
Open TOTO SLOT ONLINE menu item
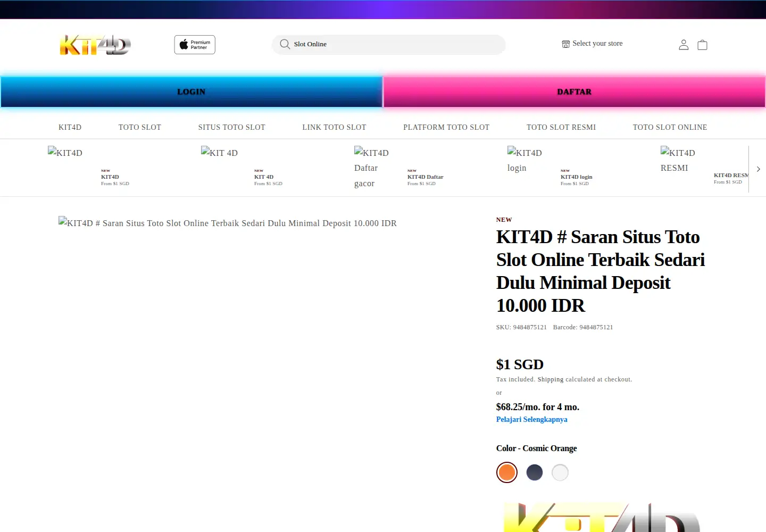point(670,127)
